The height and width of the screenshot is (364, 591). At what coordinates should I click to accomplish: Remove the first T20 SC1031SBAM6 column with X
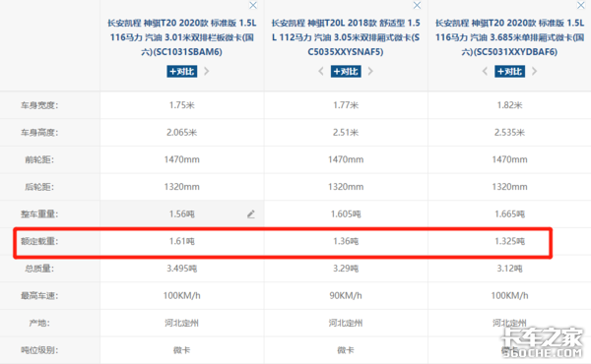point(253,5)
